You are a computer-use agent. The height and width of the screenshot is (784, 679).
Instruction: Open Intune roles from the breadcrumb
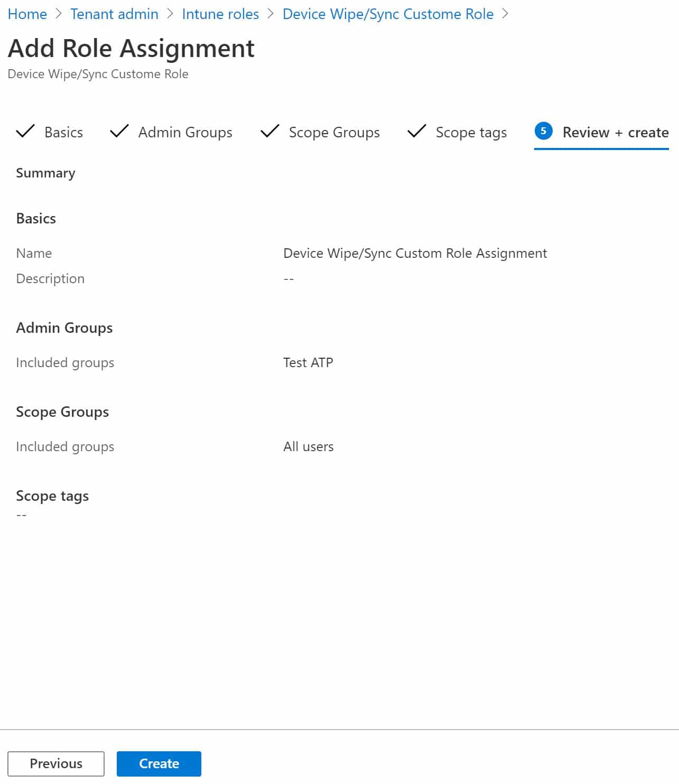pyautogui.click(x=220, y=14)
